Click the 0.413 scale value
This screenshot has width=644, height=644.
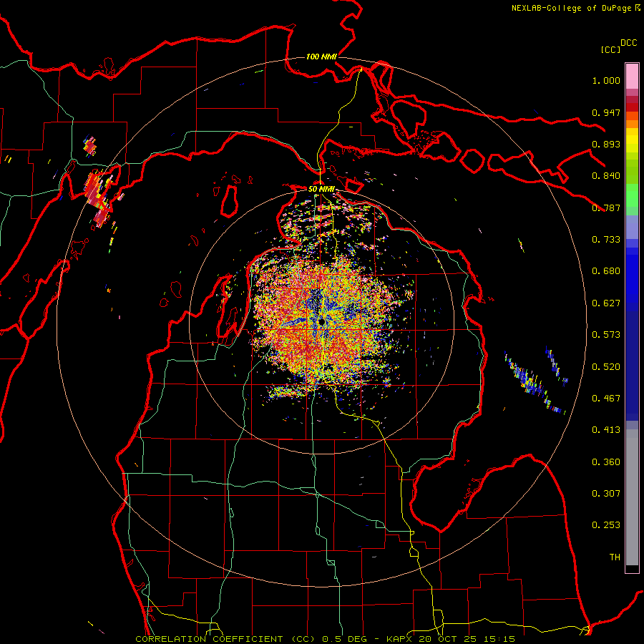coord(606,430)
